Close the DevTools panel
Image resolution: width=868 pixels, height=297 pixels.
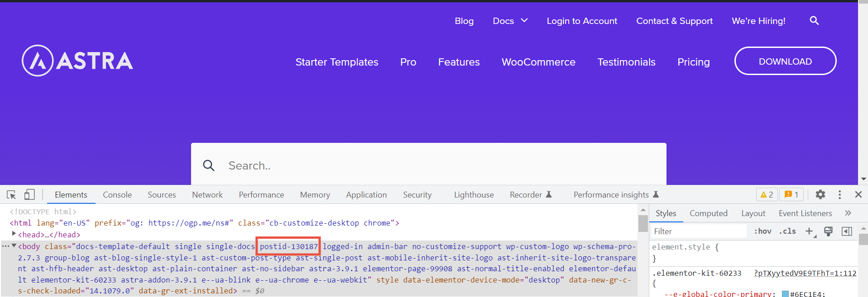pos(858,194)
